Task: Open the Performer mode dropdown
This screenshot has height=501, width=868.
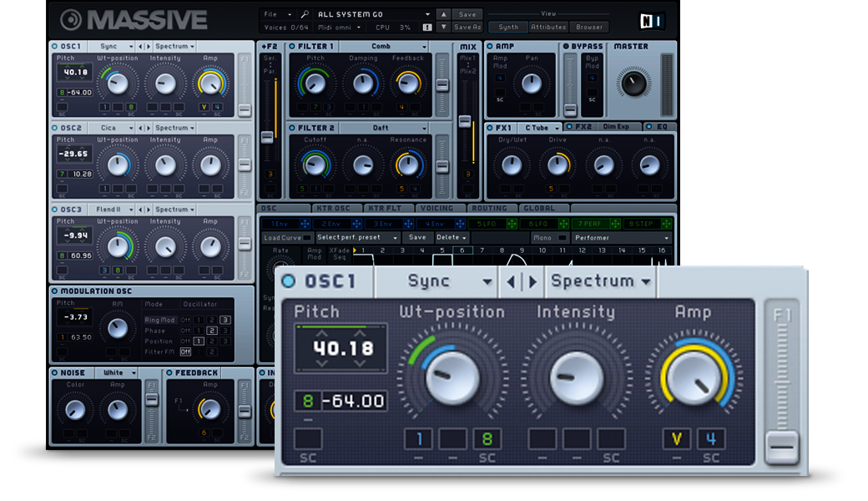Action: tap(622, 237)
